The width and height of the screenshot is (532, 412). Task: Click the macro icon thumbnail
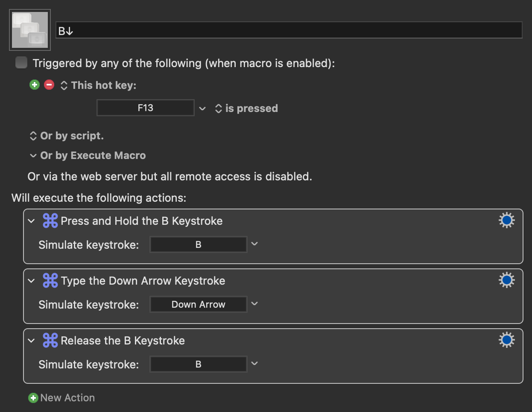[x=30, y=30]
